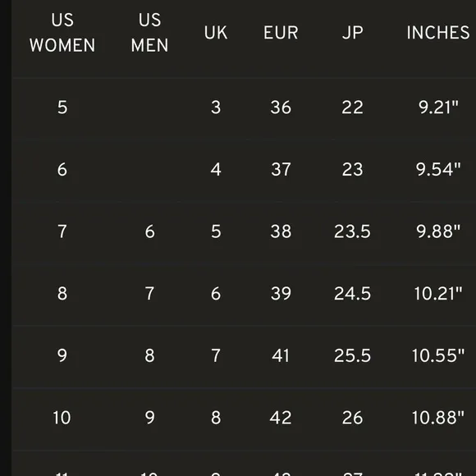Click the JP column header
476x476 pixels.
[352, 33]
